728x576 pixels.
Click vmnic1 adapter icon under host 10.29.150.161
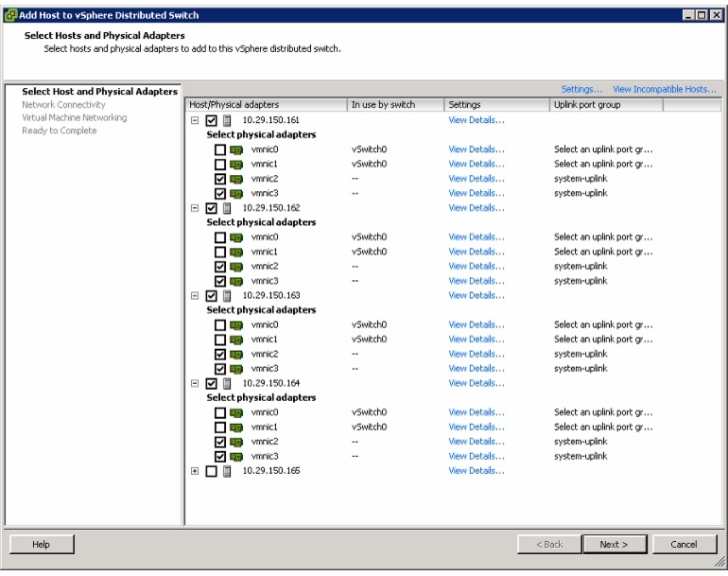pyautogui.click(x=236, y=165)
